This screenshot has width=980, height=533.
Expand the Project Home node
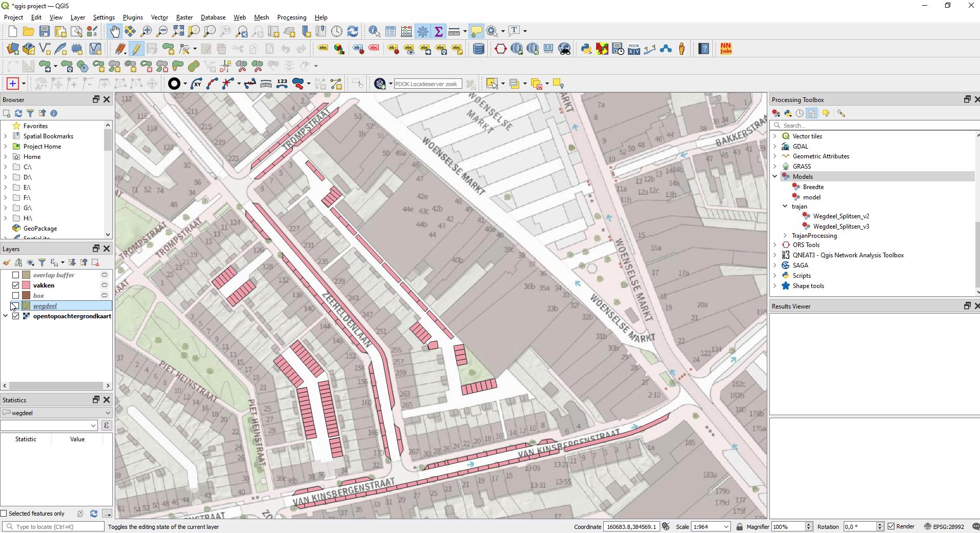6,147
